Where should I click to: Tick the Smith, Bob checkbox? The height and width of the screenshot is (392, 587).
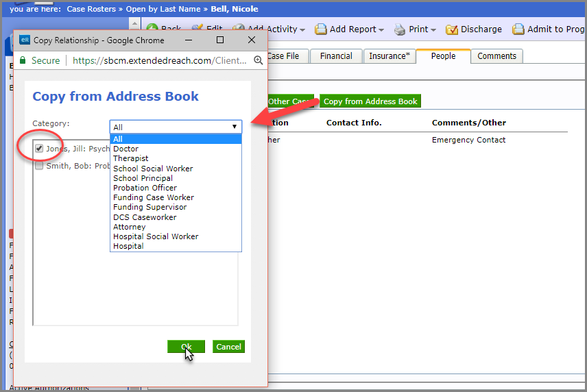tap(39, 166)
